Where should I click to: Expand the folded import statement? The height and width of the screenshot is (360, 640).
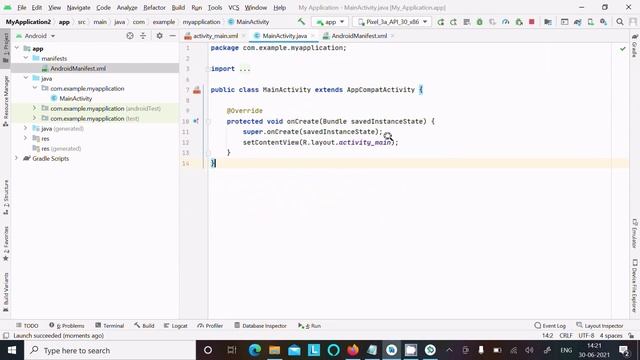point(244,69)
